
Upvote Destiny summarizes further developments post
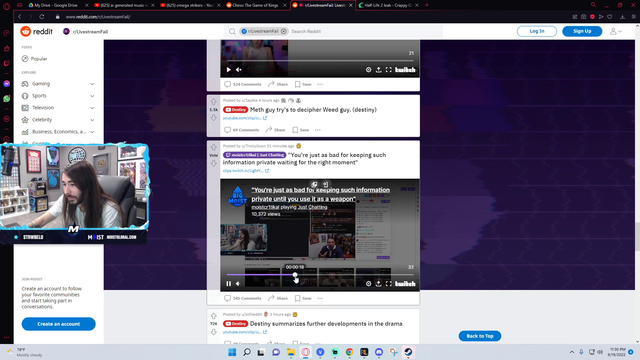213,316
